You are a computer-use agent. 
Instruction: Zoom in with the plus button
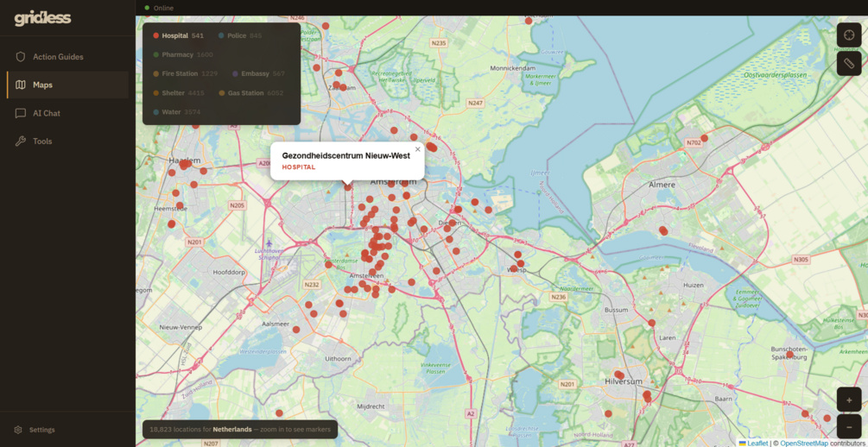pyautogui.click(x=849, y=400)
